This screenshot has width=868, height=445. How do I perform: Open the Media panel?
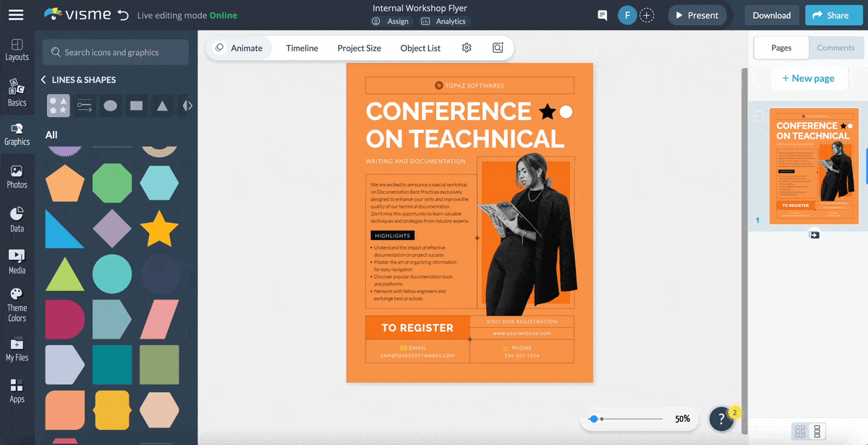17,260
